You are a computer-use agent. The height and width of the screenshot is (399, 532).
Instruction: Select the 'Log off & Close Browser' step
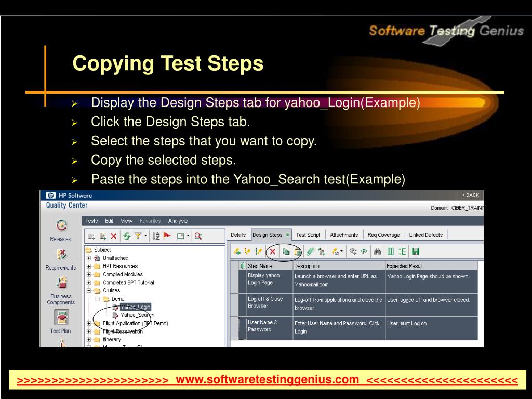click(354, 305)
